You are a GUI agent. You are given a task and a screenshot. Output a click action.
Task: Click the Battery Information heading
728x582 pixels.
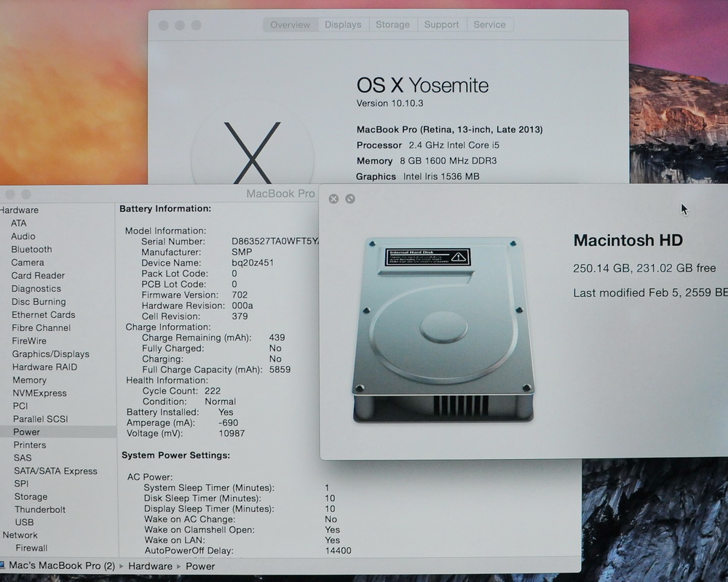(165, 209)
